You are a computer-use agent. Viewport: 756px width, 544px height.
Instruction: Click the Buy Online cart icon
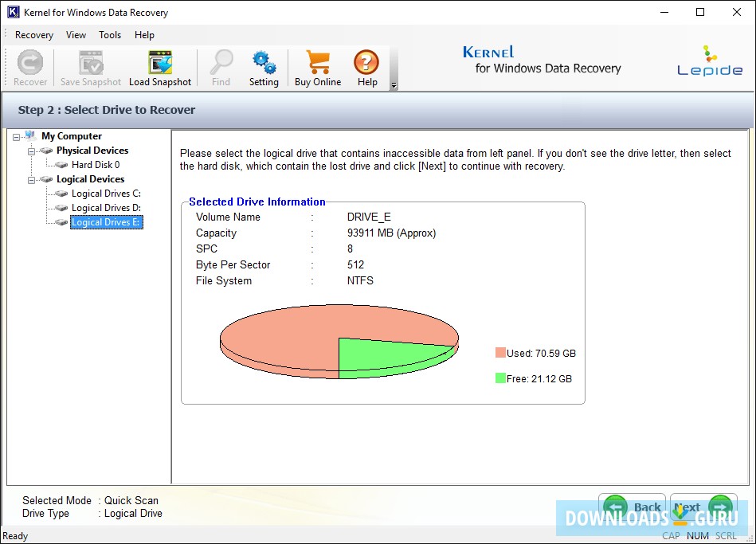click(x=318, y=63)
